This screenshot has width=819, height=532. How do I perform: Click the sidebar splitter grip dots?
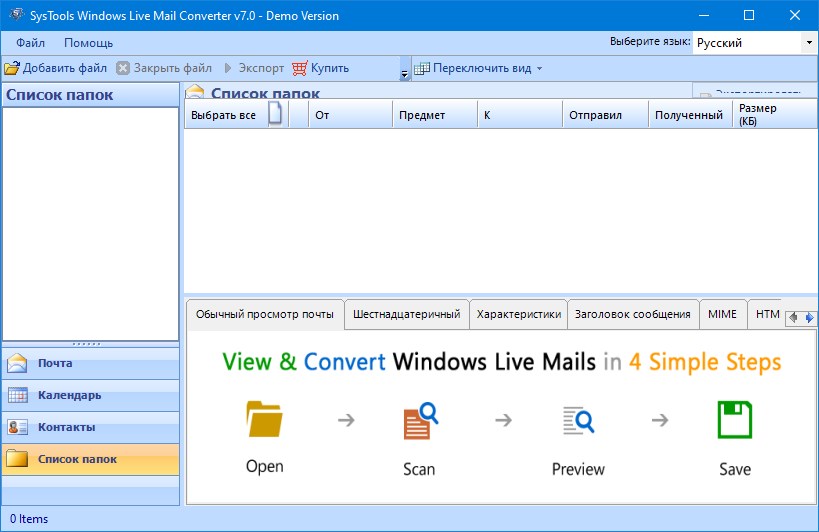point(87,344)
